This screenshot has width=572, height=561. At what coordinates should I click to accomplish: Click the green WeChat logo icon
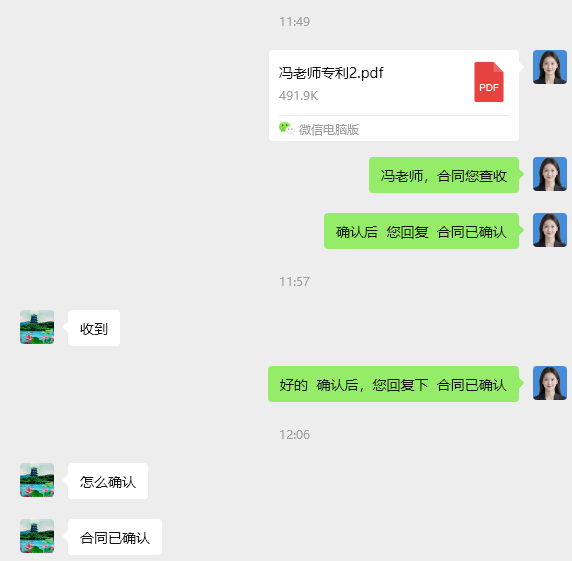[286, 128]
